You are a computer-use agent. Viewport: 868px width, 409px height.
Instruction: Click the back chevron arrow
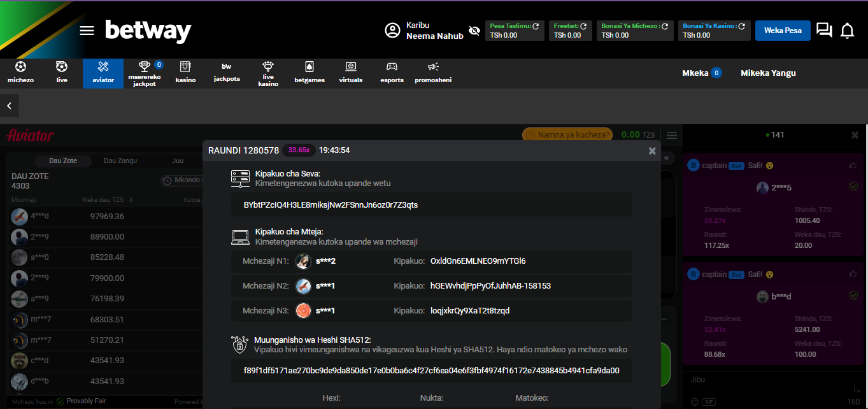click(x=10, y=106)
